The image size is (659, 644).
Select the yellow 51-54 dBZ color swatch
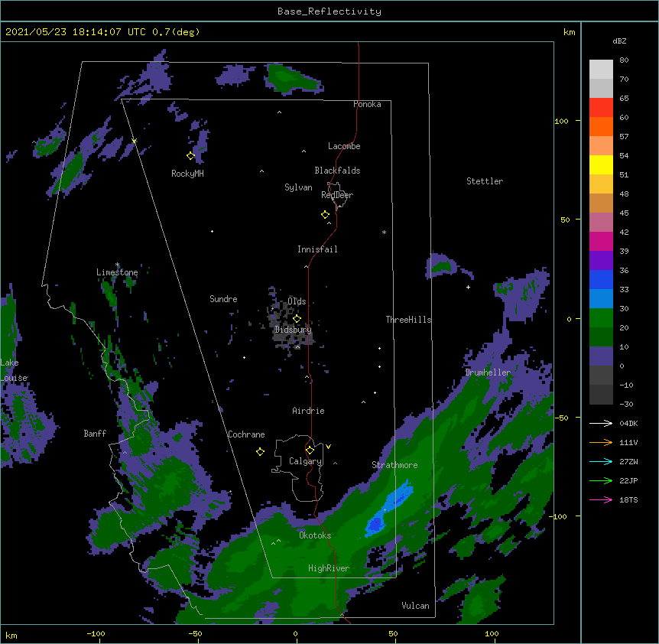pos(601,164)
